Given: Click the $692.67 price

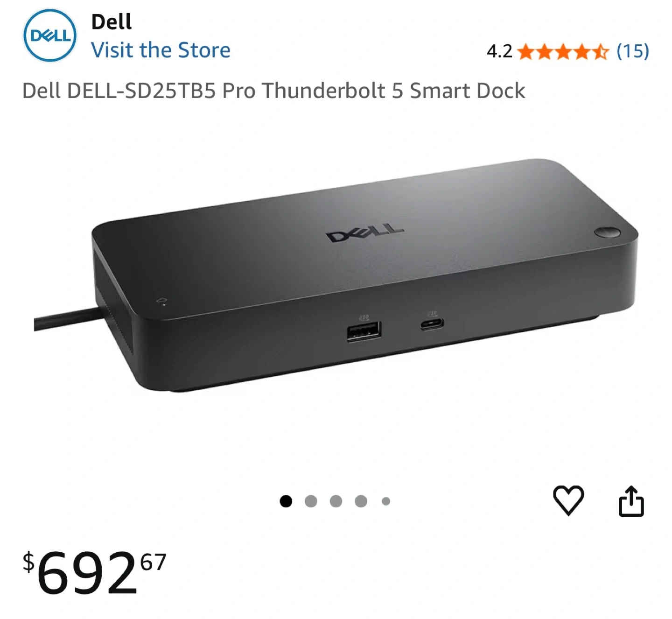Looking at the screenshot, I should (x=95, y=572).
